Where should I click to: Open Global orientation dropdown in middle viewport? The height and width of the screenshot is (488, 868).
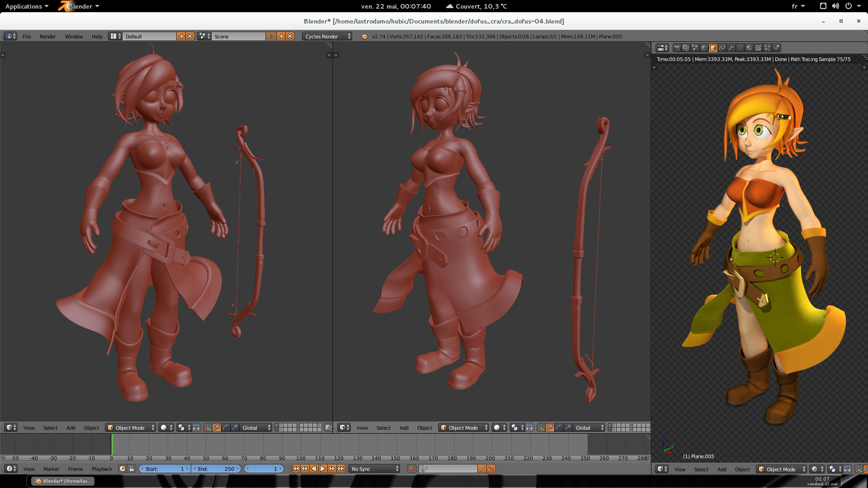[589, 427]
